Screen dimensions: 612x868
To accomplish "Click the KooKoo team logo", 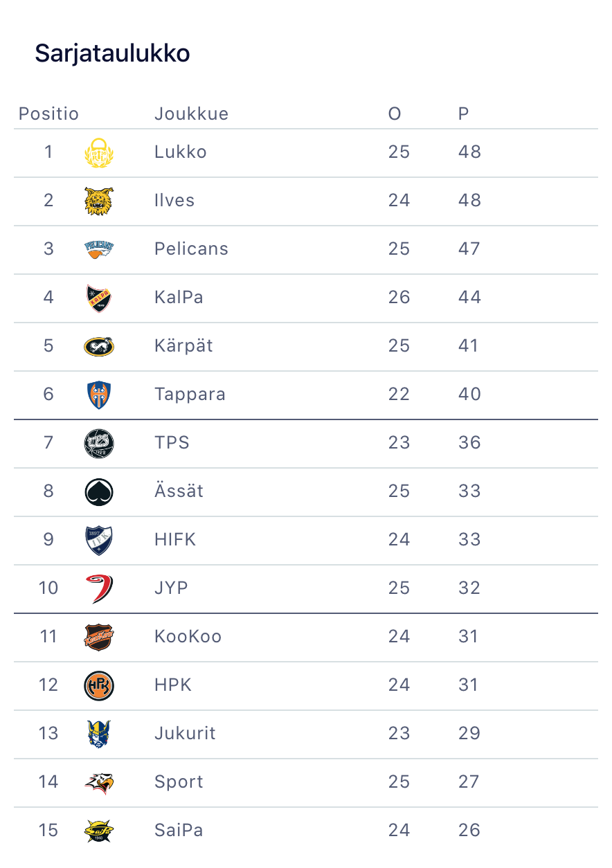I will coord(98,637).
